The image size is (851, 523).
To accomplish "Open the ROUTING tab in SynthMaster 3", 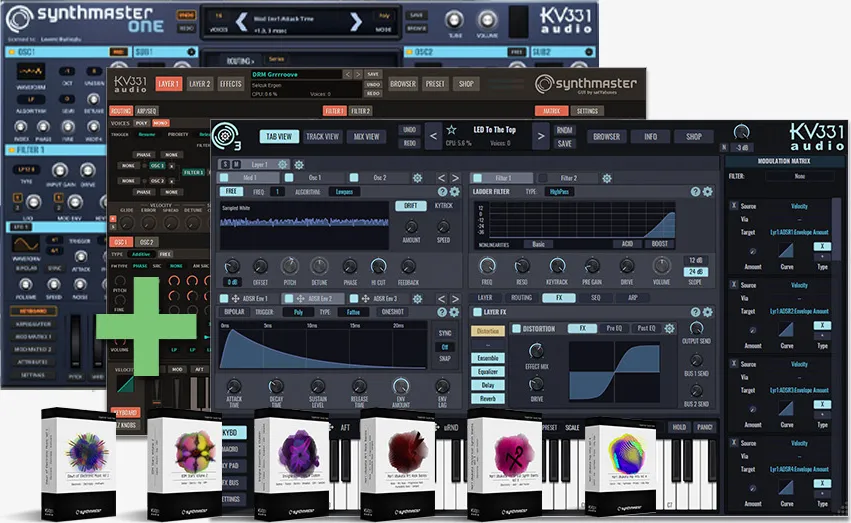I will 521,298.
